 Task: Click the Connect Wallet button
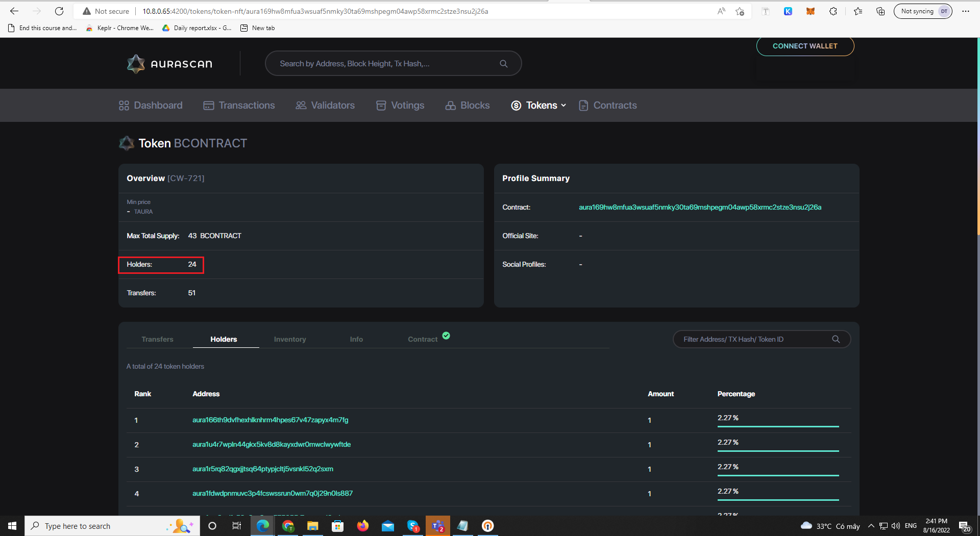(x=805, y=46)
